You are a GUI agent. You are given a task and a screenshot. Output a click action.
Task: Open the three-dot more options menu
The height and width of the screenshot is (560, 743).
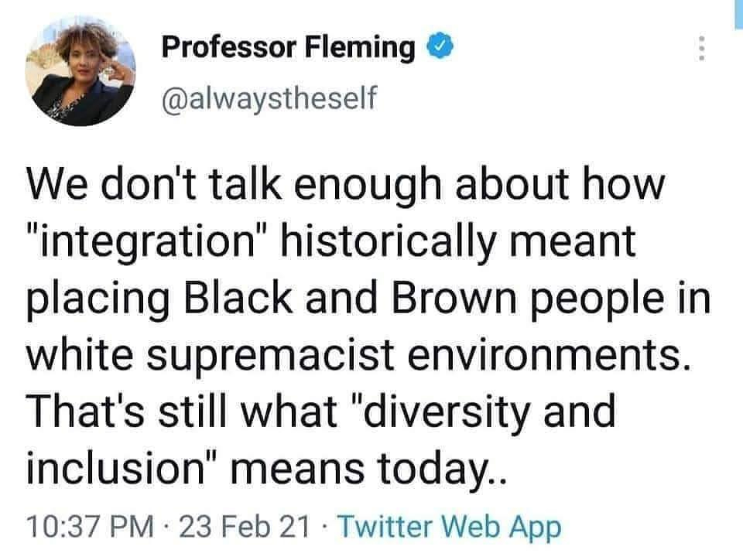[x=702, y=50]
